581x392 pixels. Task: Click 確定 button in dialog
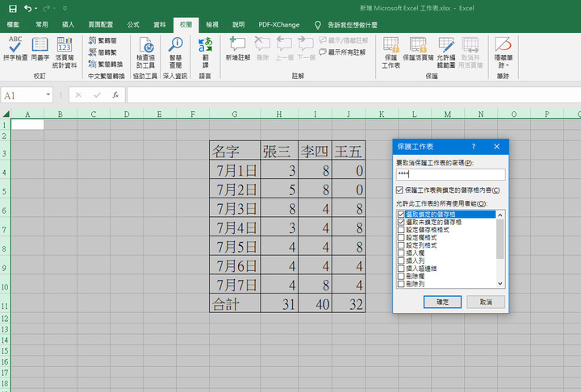click(442, 302)
